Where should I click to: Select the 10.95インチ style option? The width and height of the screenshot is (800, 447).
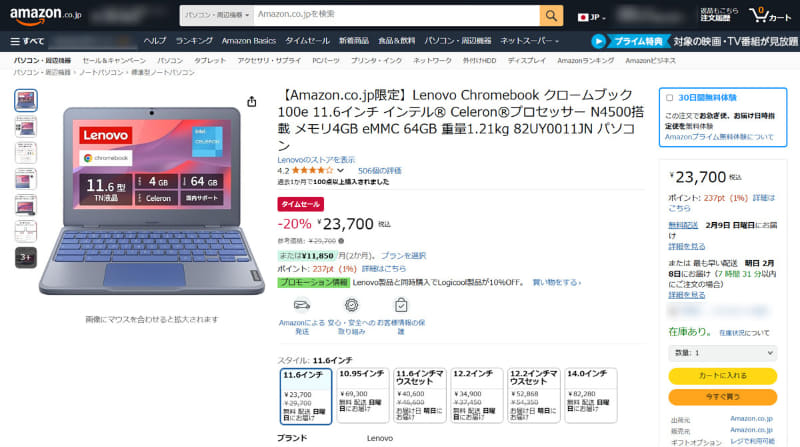pos(363,395)
